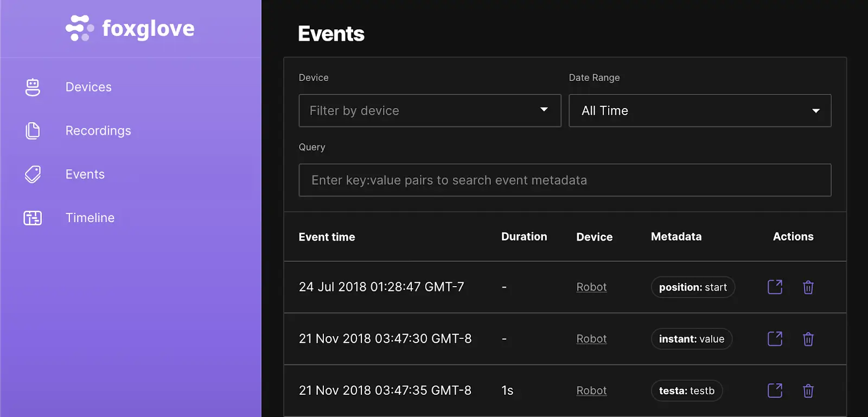868x417 pixels.
Task: Click the Devices robot icon in sidebar
Action: [x=33, y=87]
